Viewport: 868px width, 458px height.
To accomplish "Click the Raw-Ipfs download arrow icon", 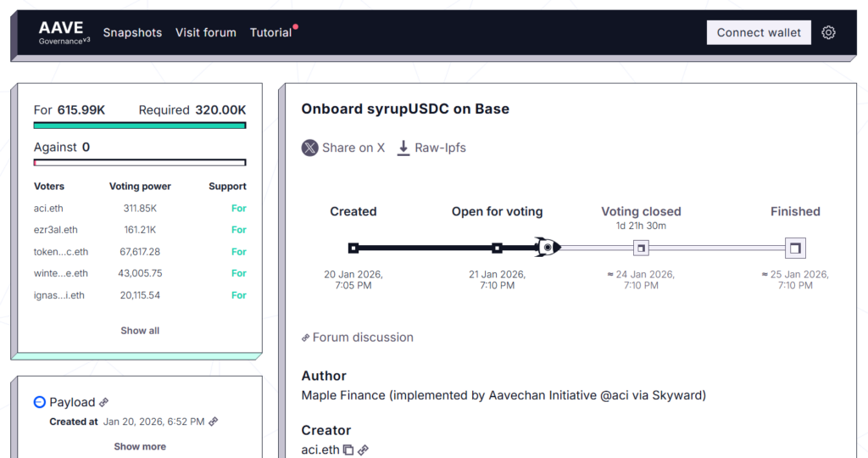I will (x=403, y=148).
